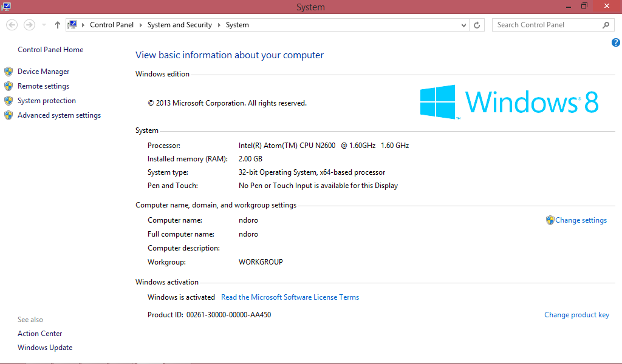Screen dimensions: 622x364
Task: Click Change product key link
Action: click(576, 315)
